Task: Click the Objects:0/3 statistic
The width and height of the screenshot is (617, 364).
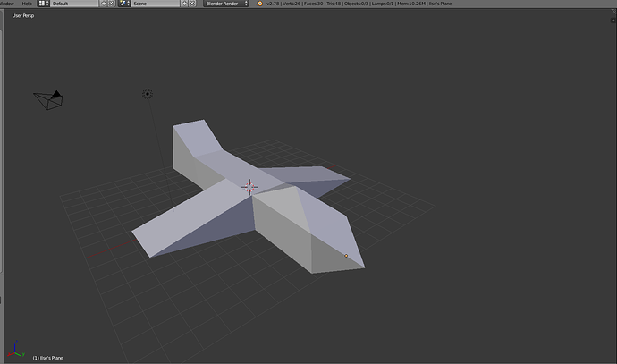Action: pyautogui.click(x=355, y=4)
